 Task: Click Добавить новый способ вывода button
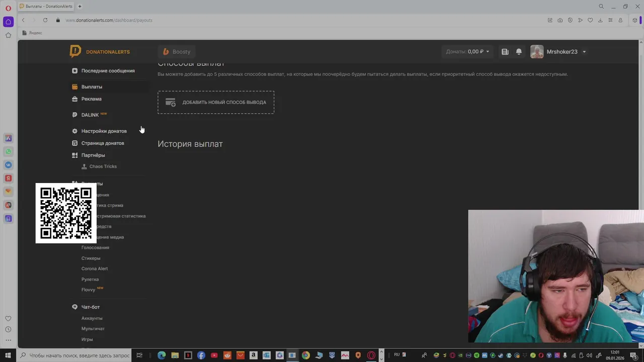tap(216, 103)
